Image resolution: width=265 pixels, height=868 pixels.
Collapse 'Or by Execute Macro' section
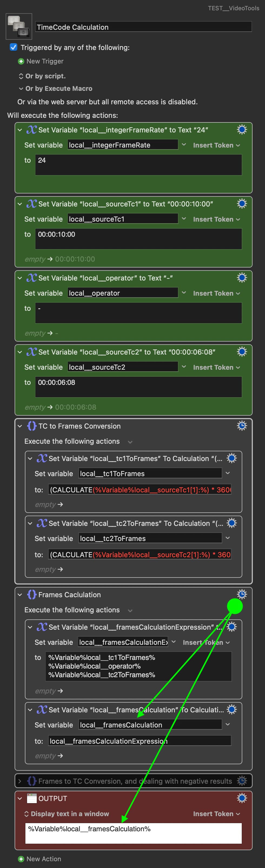click(x=21, y=89)
